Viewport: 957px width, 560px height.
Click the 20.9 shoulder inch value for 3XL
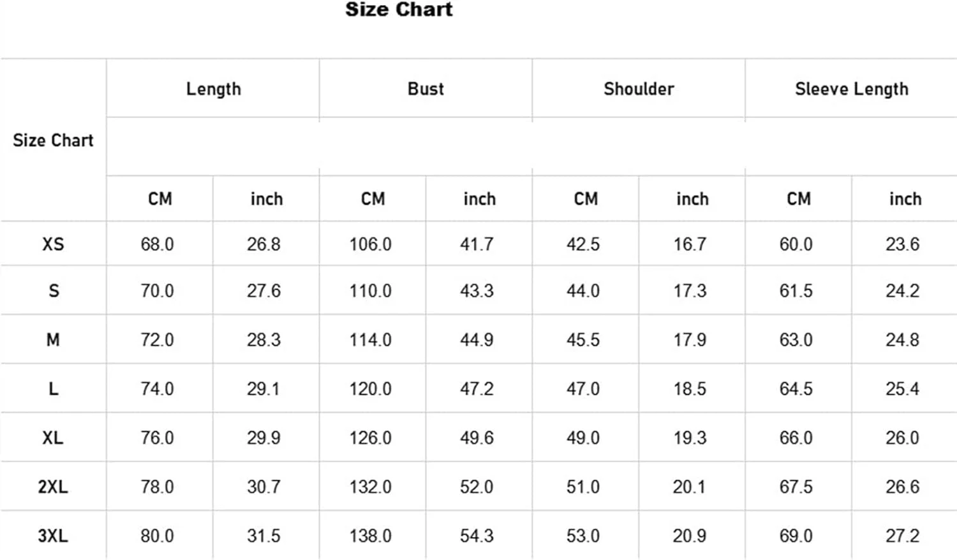[689, 536]
